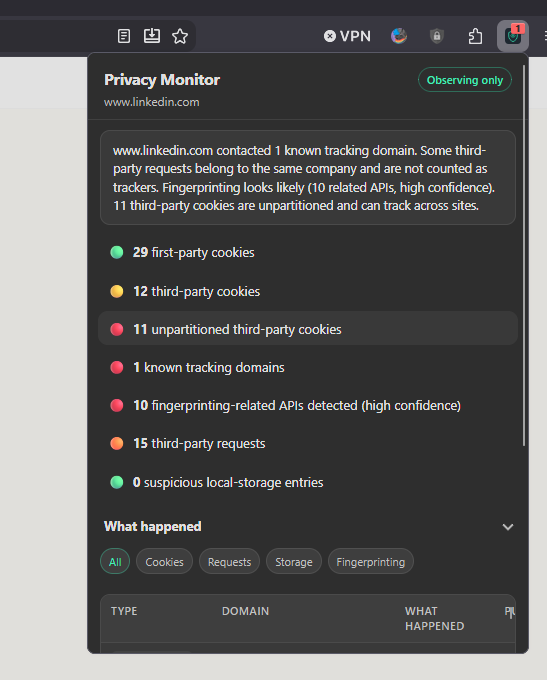Toggle the Privacy Monitor extension icon
The image size is (547, 680).
pos(513,36)
